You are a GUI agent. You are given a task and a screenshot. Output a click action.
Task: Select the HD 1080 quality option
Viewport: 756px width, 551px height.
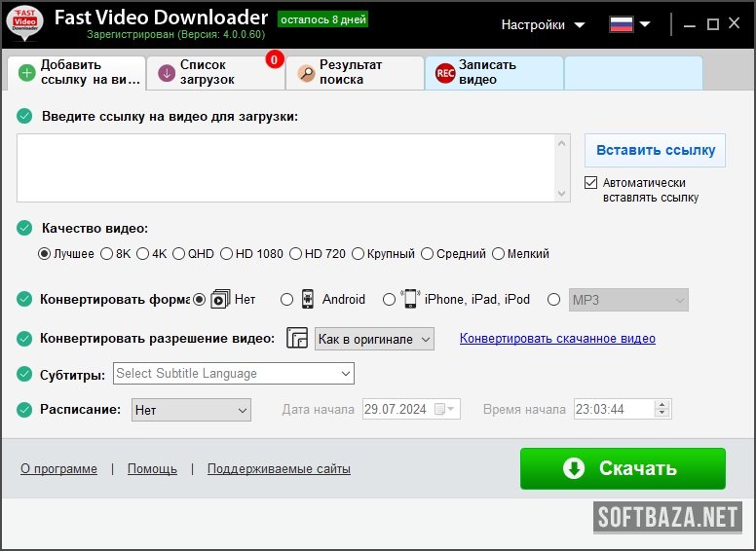[227, 254]
